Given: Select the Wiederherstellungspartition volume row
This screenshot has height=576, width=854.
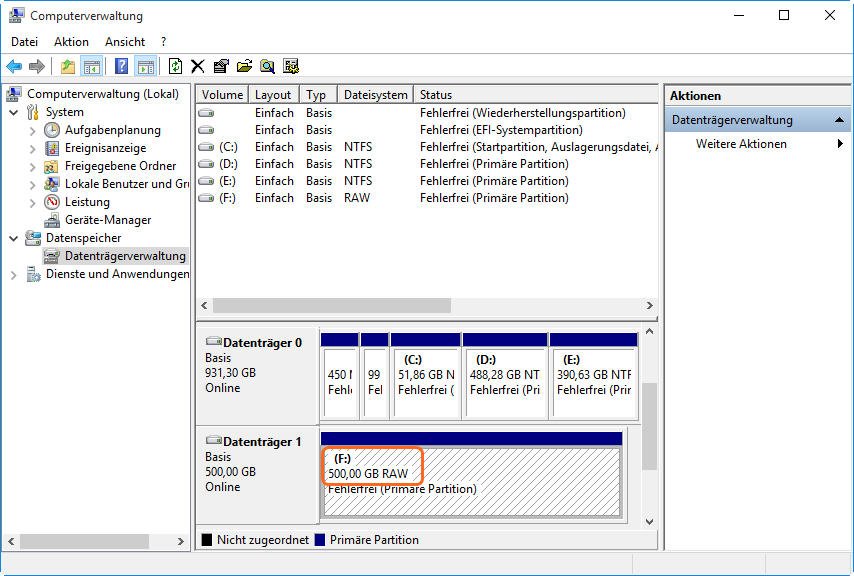Looking at the screenshot, I should (x=427, y=113).
